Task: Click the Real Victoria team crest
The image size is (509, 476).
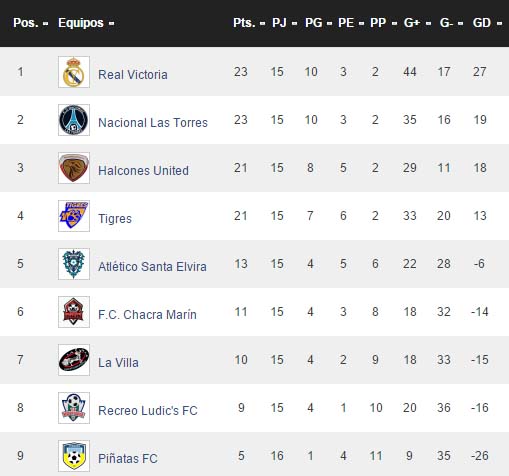Action: (74, 72)
